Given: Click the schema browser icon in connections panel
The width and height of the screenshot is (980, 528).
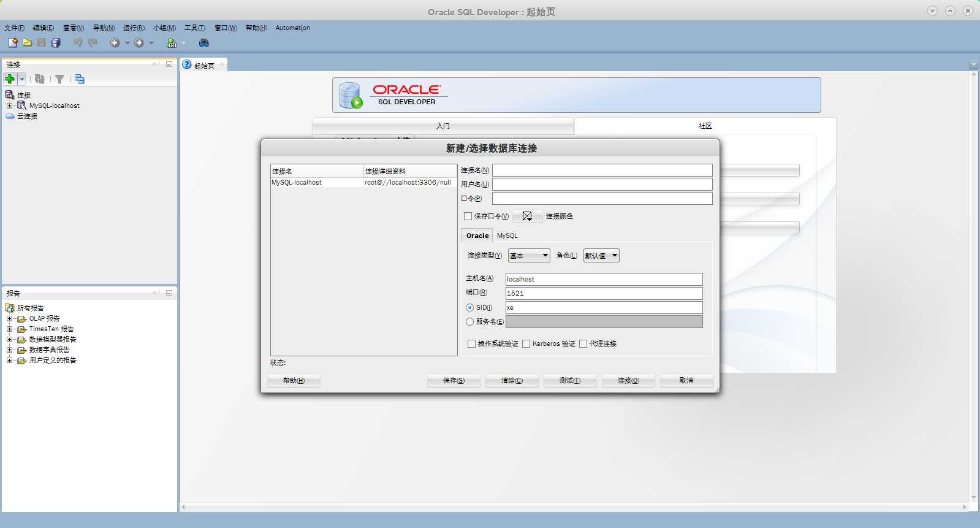Looking at the screenshot, I should (x=80, y=79).
